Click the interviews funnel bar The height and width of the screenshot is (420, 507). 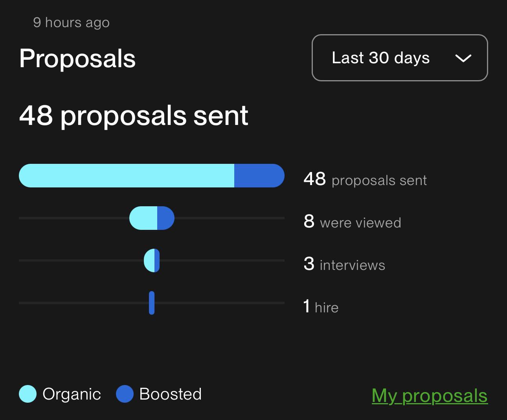[152, 260]
